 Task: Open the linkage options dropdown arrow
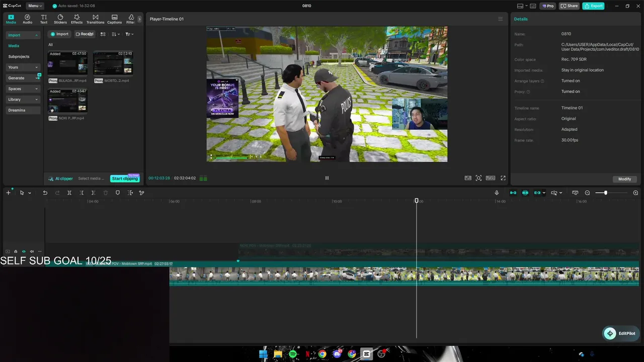544,193
